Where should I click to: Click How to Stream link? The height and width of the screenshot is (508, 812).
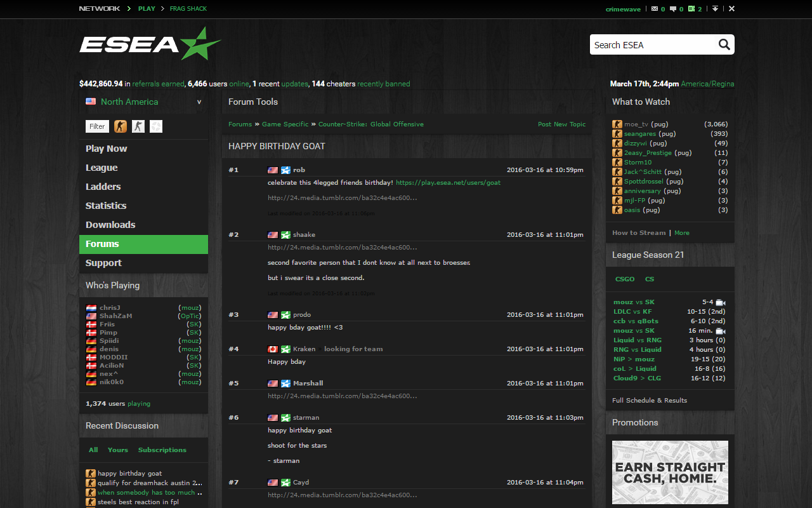click(x=639, y=233)
